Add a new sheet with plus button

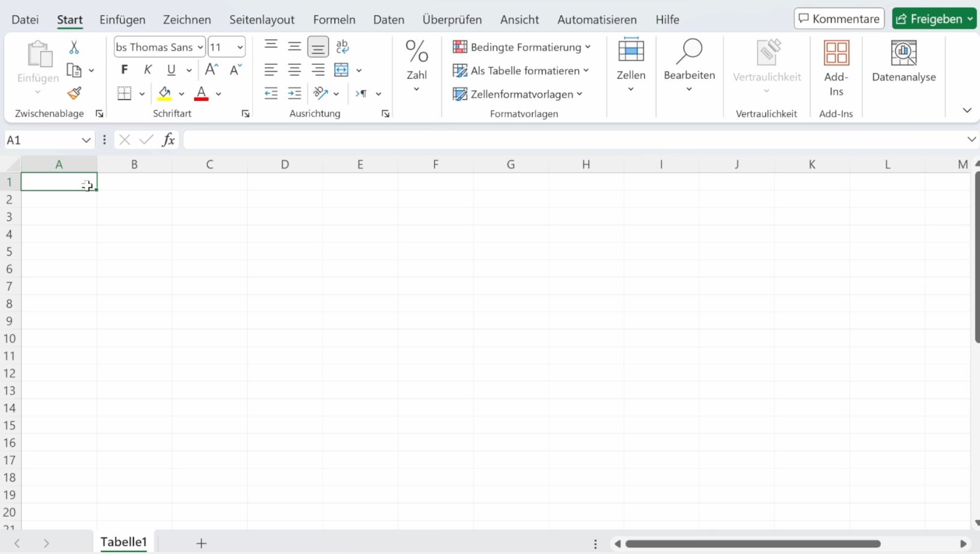(201, 543)
